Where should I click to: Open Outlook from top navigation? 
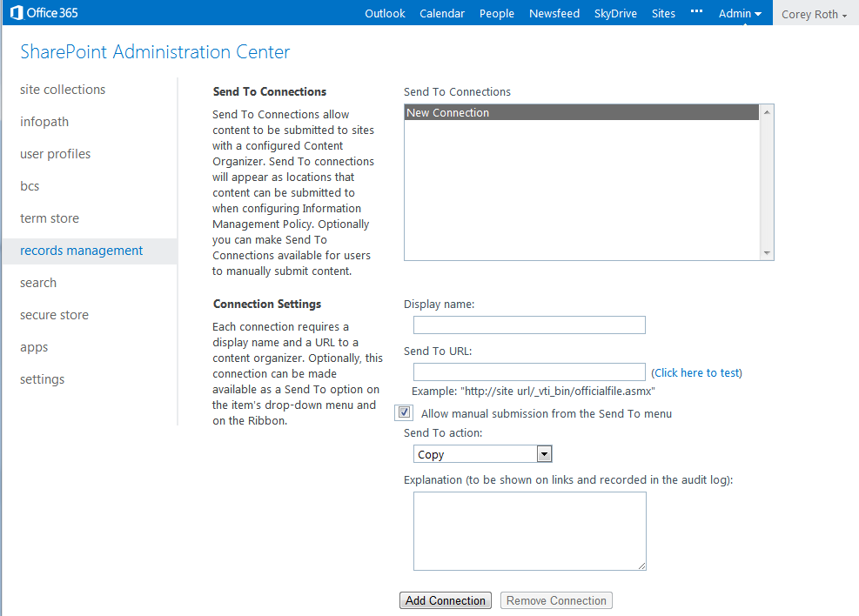coord(385,14)
